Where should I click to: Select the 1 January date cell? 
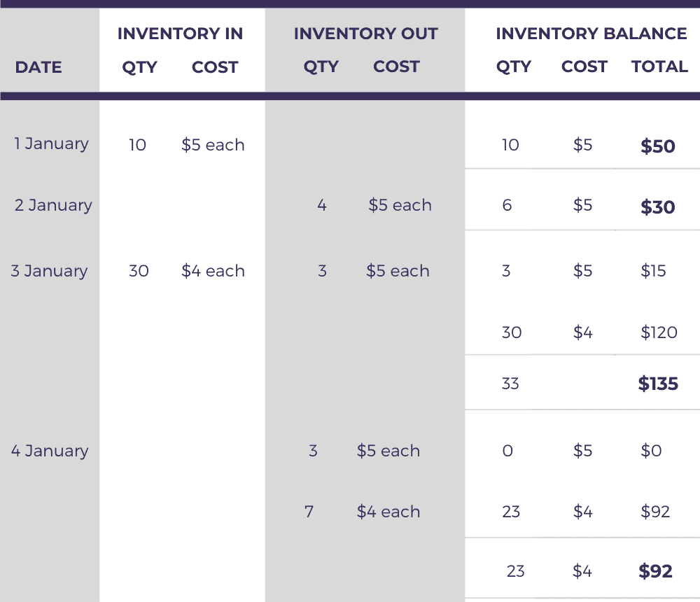point(51,144)
